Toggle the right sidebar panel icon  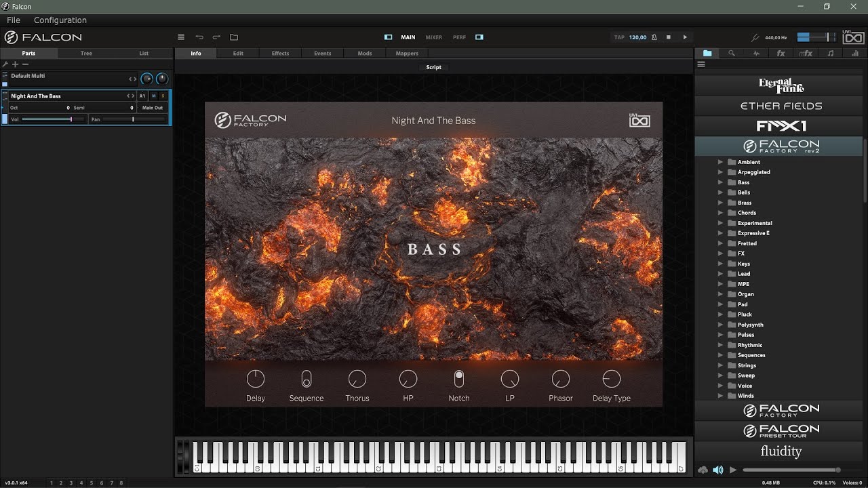click(479, 37)
